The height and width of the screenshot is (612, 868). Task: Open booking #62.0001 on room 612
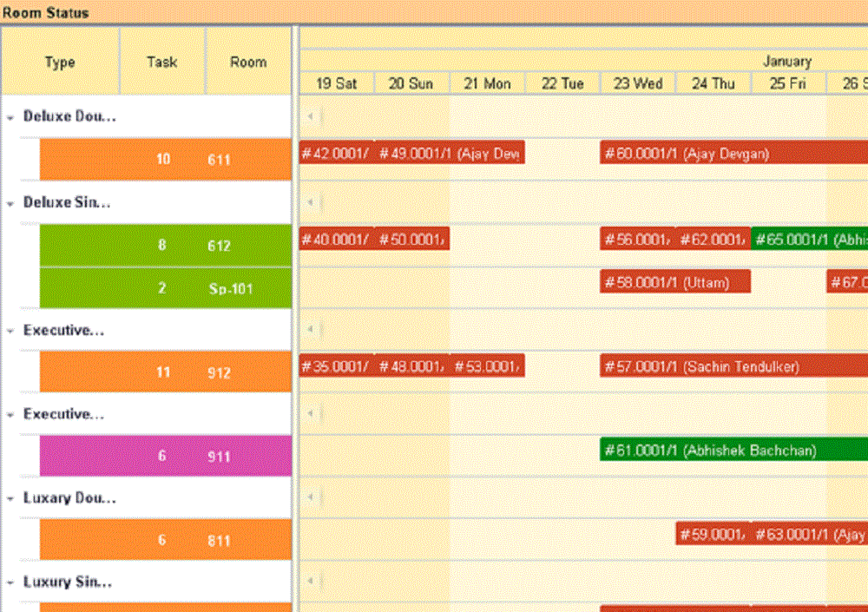tap(713, 239)
